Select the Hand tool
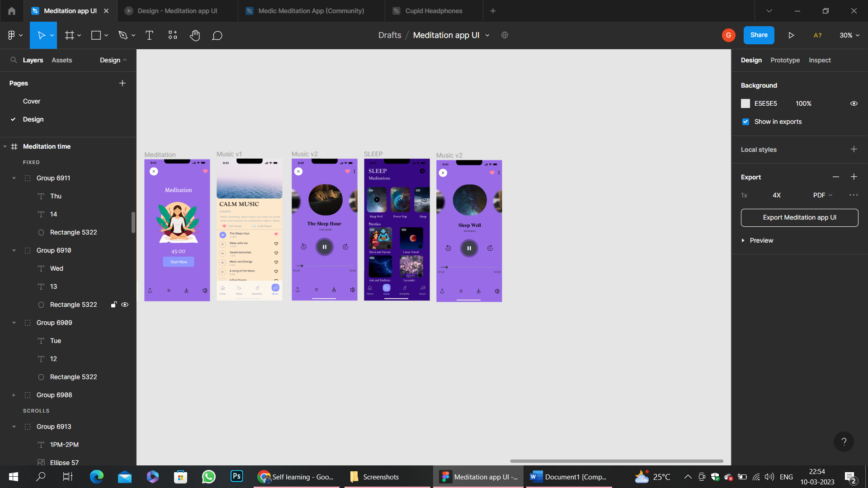This screenshot has width=868, height=488. 195,35
